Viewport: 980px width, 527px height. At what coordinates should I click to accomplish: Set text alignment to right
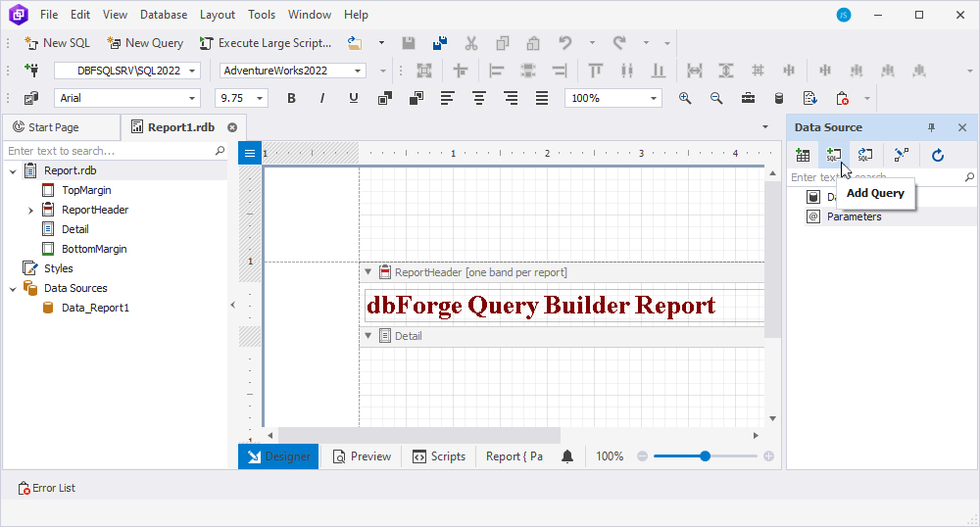(x=511, y=98)
